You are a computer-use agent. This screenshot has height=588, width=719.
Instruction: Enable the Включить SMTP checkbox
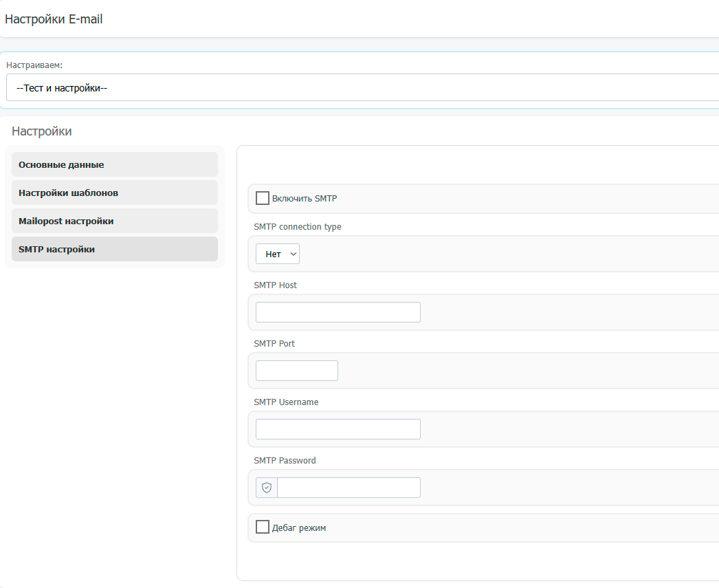pyautogui.click(x=263, y=198)
